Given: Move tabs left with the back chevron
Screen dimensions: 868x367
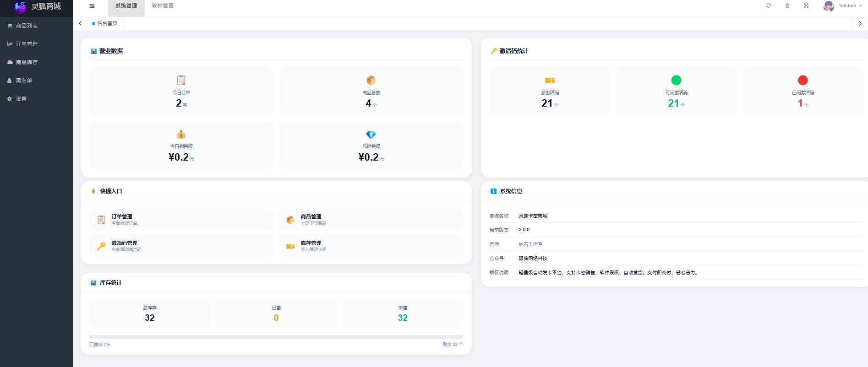Looking at the screenshot, I should pyautogui.click(x=80, y=23).
